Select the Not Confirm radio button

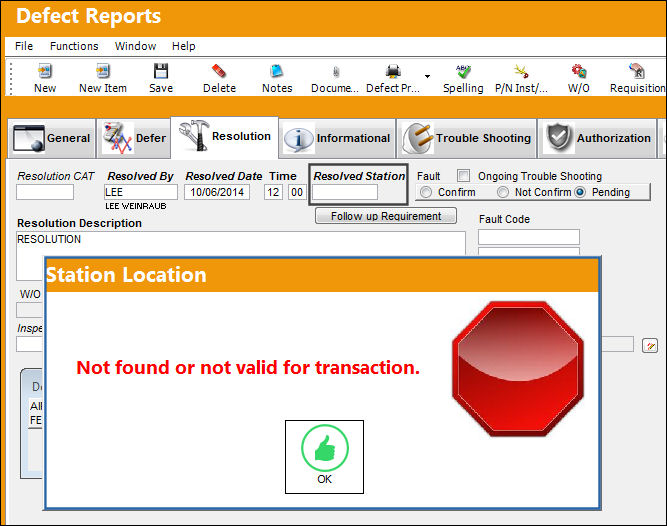click(x=502, y=192)
